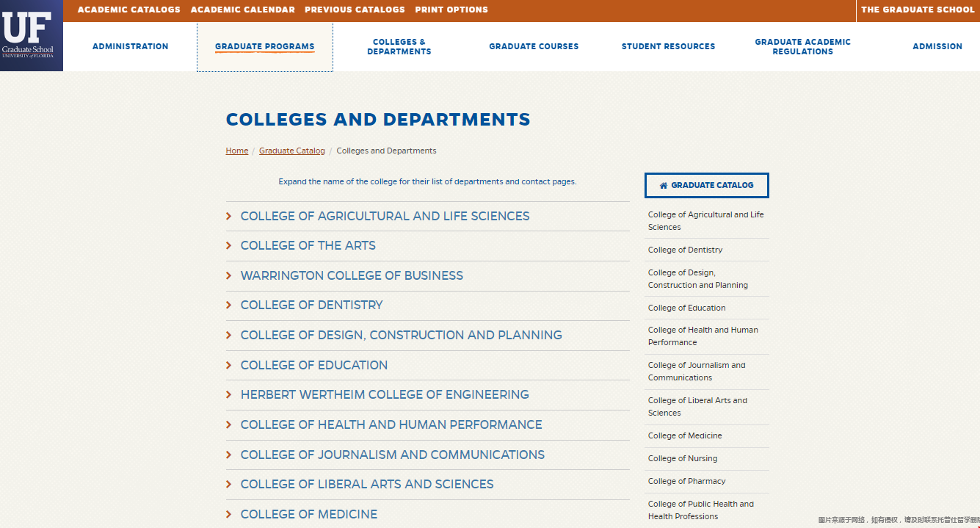980x528 pixels.
Task: Click the UF Graduate School logo
Action: pos(32,35)
